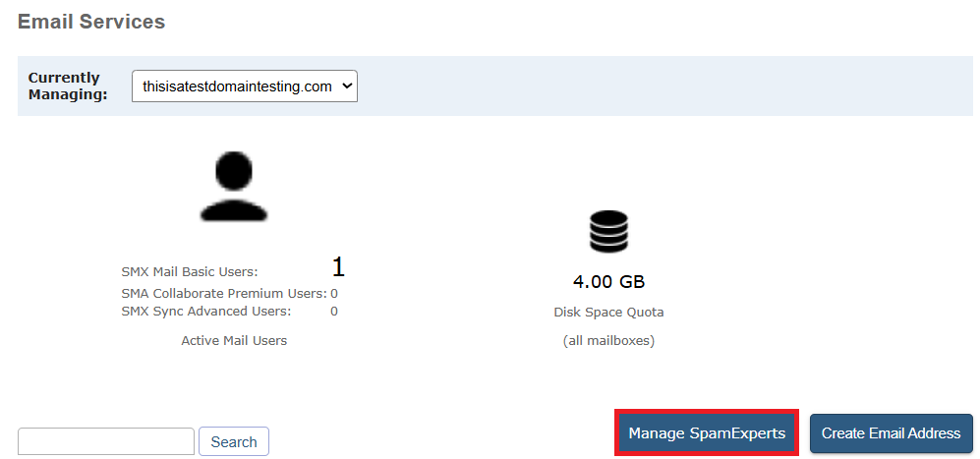
Task: Click the Active Mail Users caption
Action: [x=234, y=340]
